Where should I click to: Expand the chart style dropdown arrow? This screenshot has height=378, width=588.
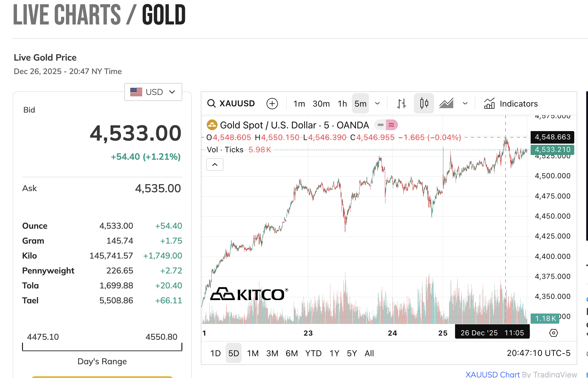[465, 104]
